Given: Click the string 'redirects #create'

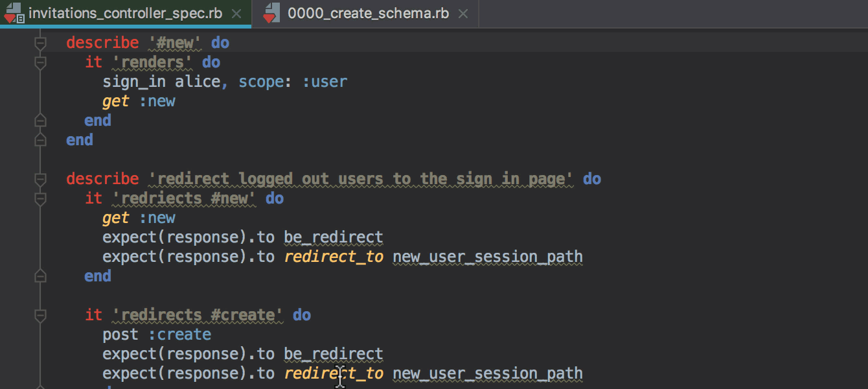Looking at the screenshot, I should point(198,315).
